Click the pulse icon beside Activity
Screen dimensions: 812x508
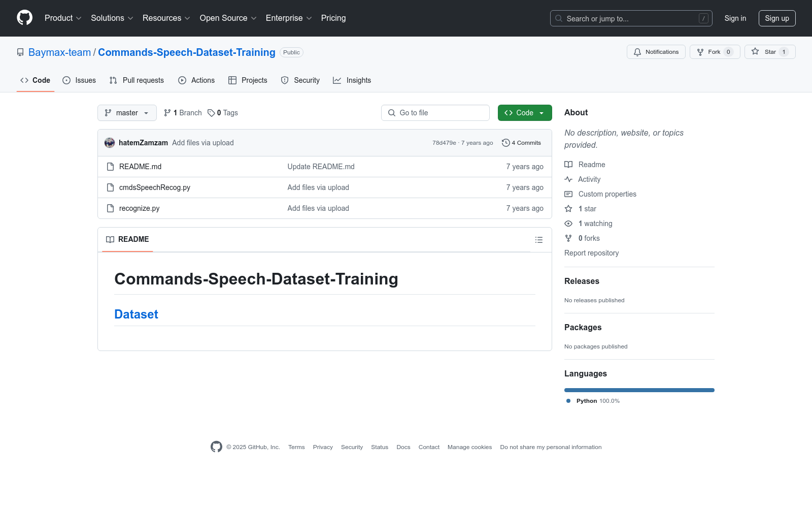tap(568, 179)
